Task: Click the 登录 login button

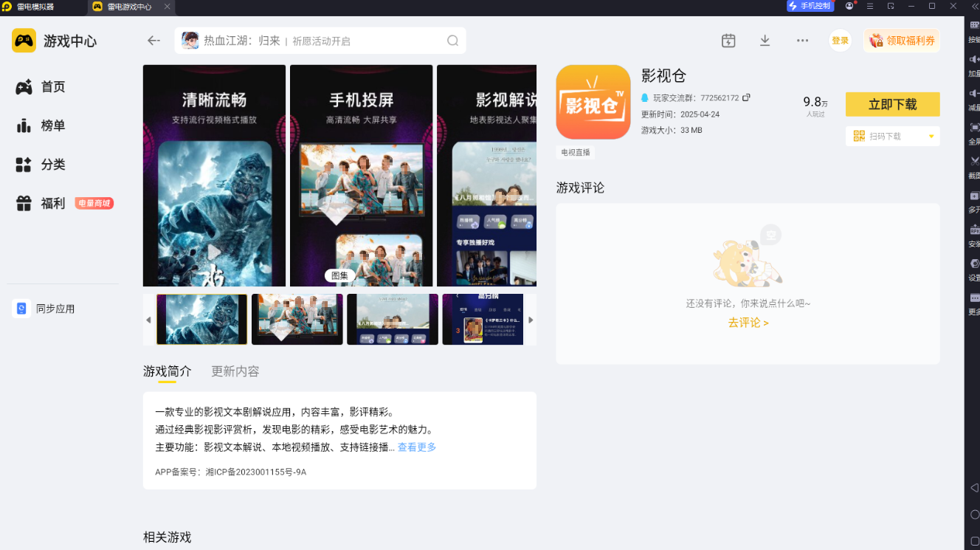Action: pos(840,41)
